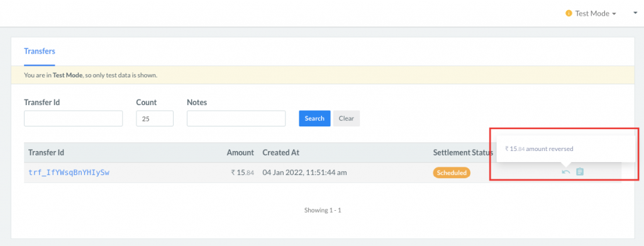Image resolution: width=644 pixels, height=246 pixels.
Task: Click the 'Showing 1 - 1' pagination text
Action: pos(323,210)
